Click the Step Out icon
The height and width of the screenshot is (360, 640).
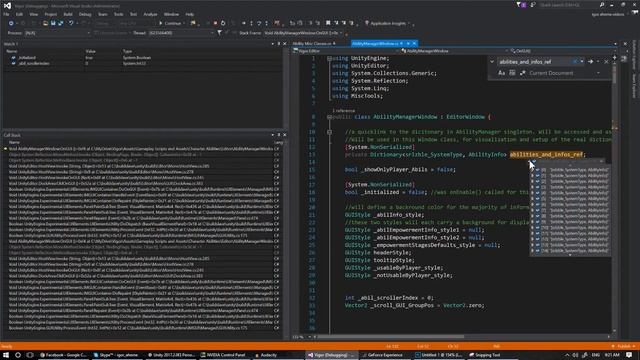(x=267, y=23)
